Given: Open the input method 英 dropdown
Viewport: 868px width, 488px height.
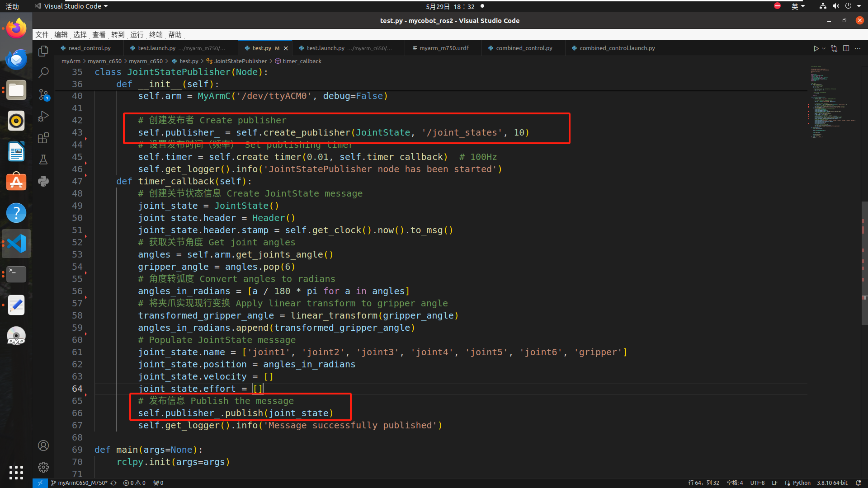Looking at the screenshot, I should 798,6.
